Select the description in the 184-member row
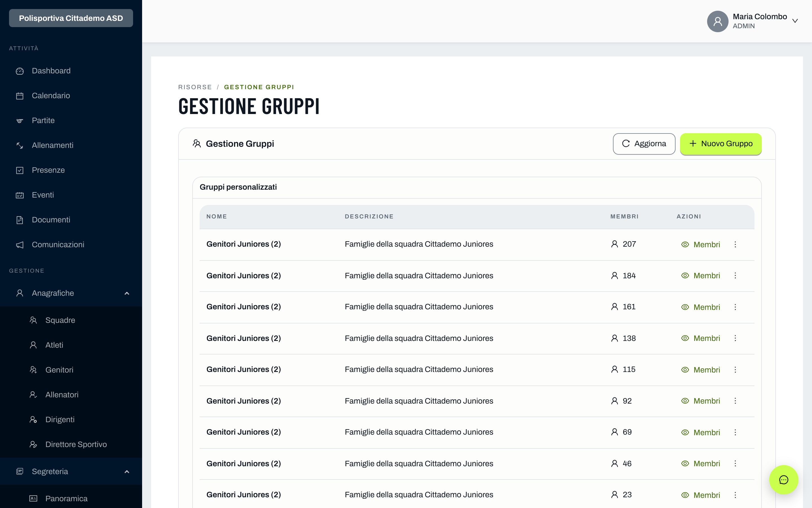 click(x=419, y=276)
